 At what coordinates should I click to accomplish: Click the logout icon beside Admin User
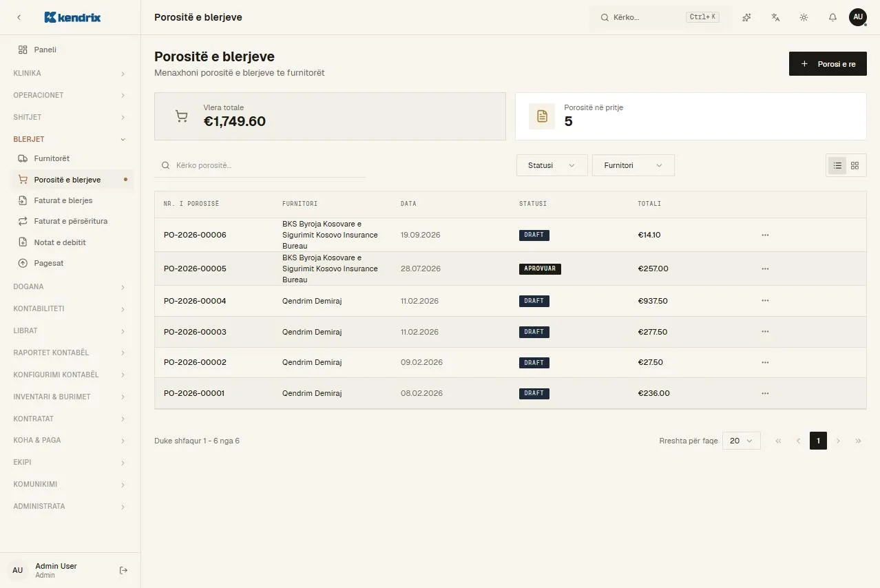pyautogui.click(x=124, y=570)
